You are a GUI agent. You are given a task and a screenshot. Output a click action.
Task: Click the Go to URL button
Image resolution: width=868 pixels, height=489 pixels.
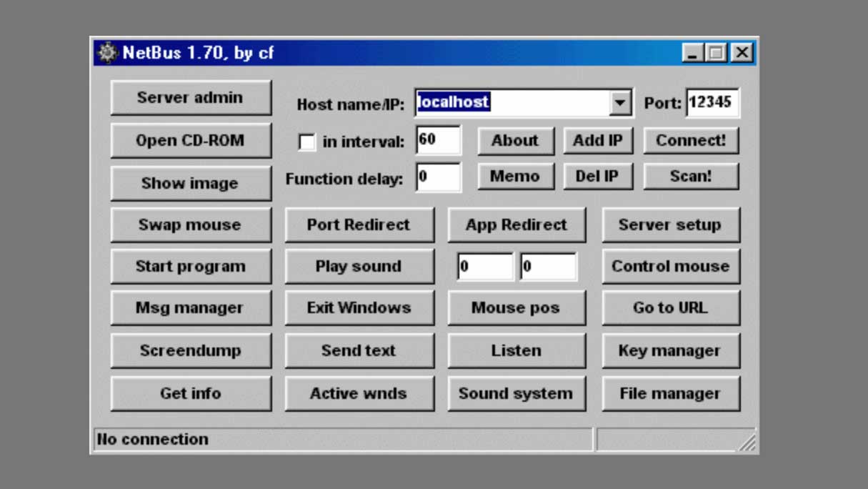click(x=670, y=308)
